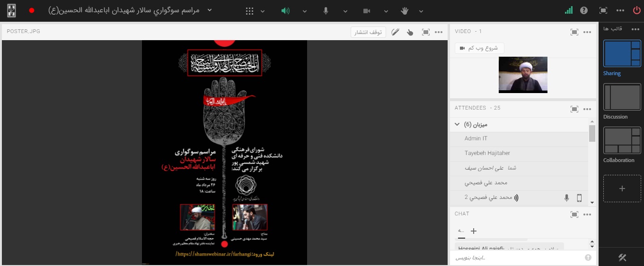
Task: Select the draw pencil tool in share pod
Action: (x=395, y=32)
